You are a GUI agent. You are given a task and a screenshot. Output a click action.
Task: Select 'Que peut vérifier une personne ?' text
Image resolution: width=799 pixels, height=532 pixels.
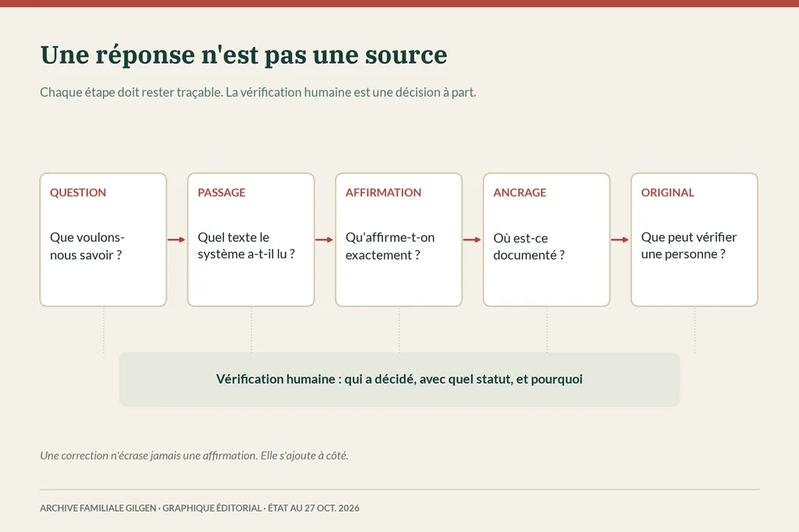(689, 246)
